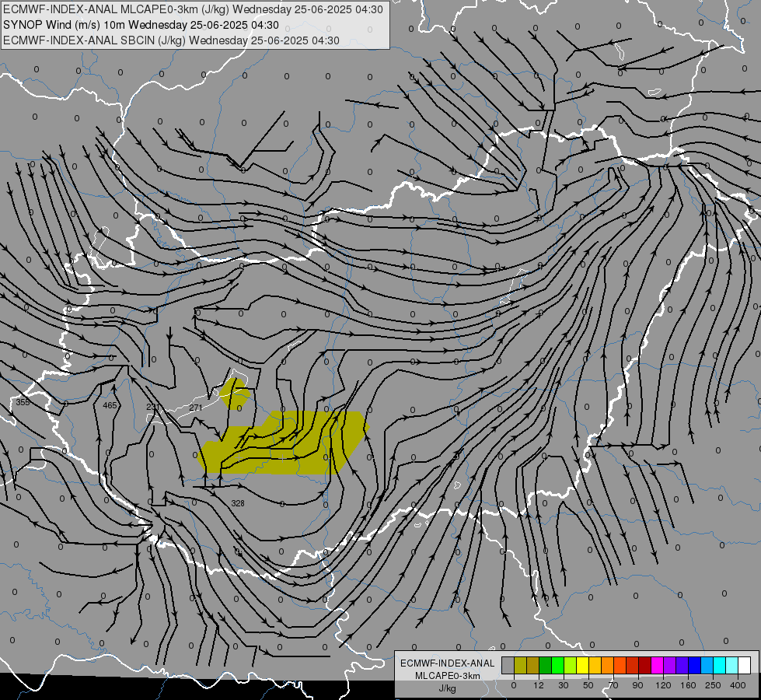
Task: Click the small olive MLCAPE patch near 271
Action: click(x=236, y=394)
